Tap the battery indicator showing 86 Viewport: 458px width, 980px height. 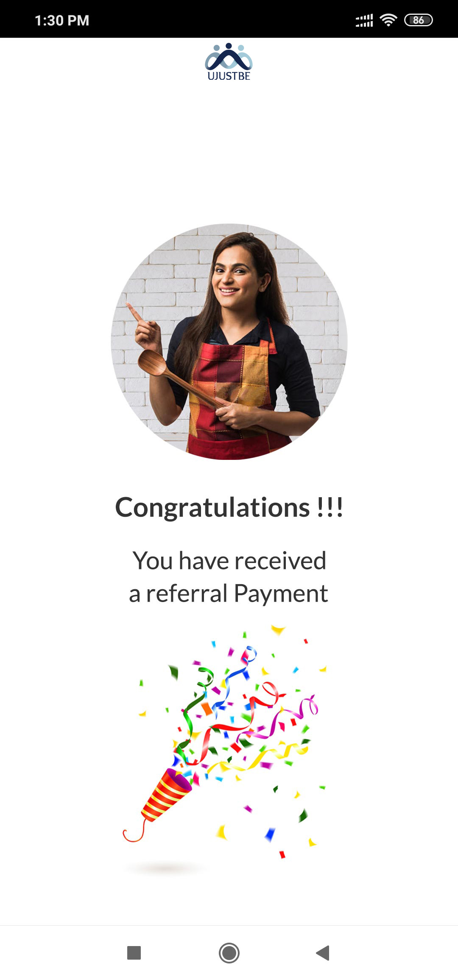(418, 20)
